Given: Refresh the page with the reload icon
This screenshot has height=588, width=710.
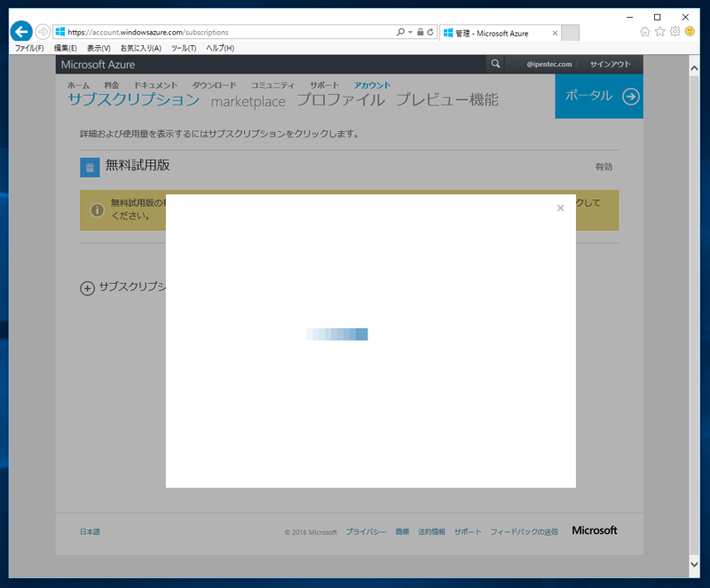Looking at the screenshot, I should click(430, 32).
